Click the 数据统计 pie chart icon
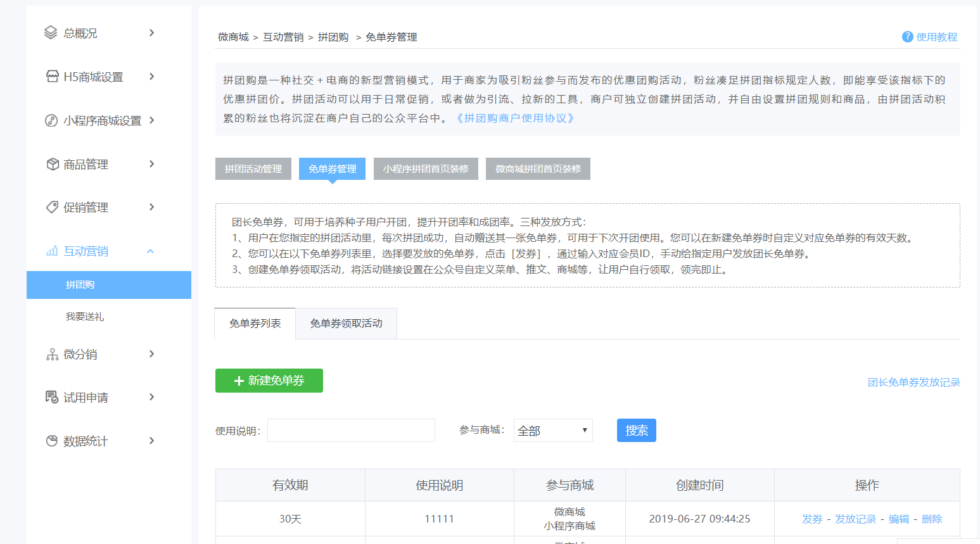This screenshot has width=980, height=544. [52, 441]
